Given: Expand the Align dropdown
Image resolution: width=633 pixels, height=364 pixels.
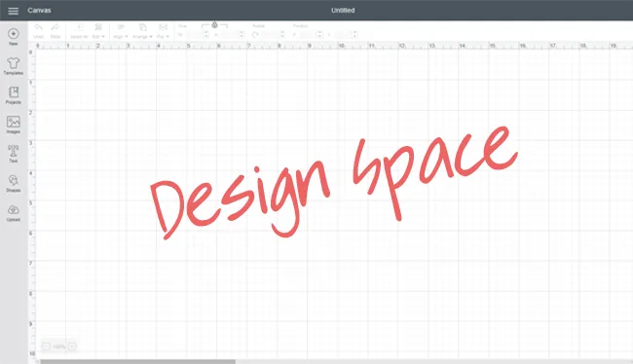Looking at the screenshot, I should click(121, 31).
